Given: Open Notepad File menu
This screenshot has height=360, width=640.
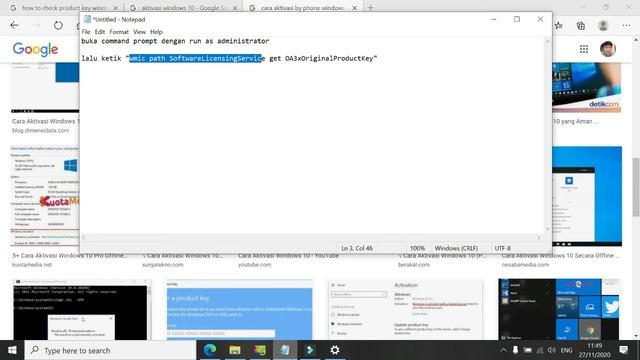Looking at the screenshot, I should pos(86,31).
